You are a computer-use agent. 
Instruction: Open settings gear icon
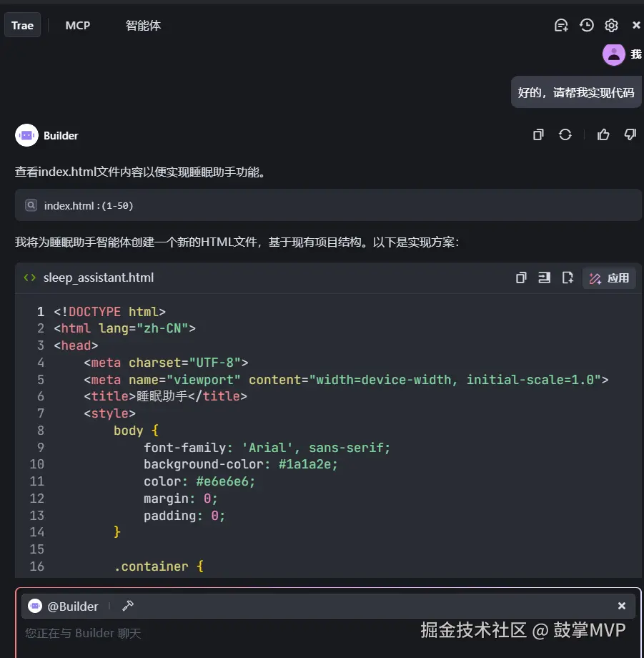click(x=611, y=25)
